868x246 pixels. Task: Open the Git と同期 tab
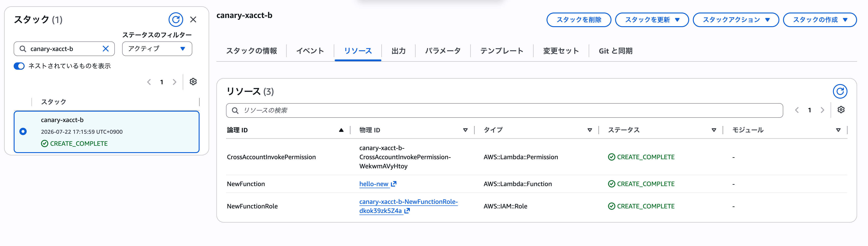[616, 51]
